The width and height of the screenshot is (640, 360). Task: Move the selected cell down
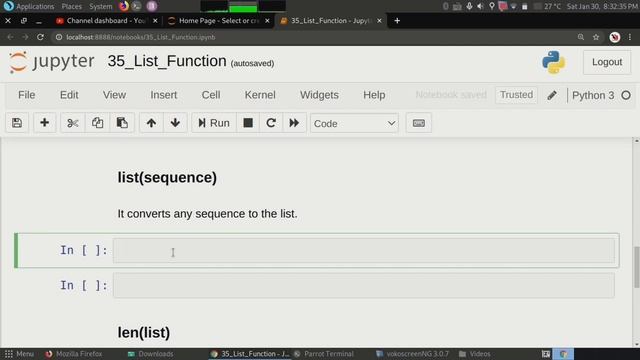point(175,123)
